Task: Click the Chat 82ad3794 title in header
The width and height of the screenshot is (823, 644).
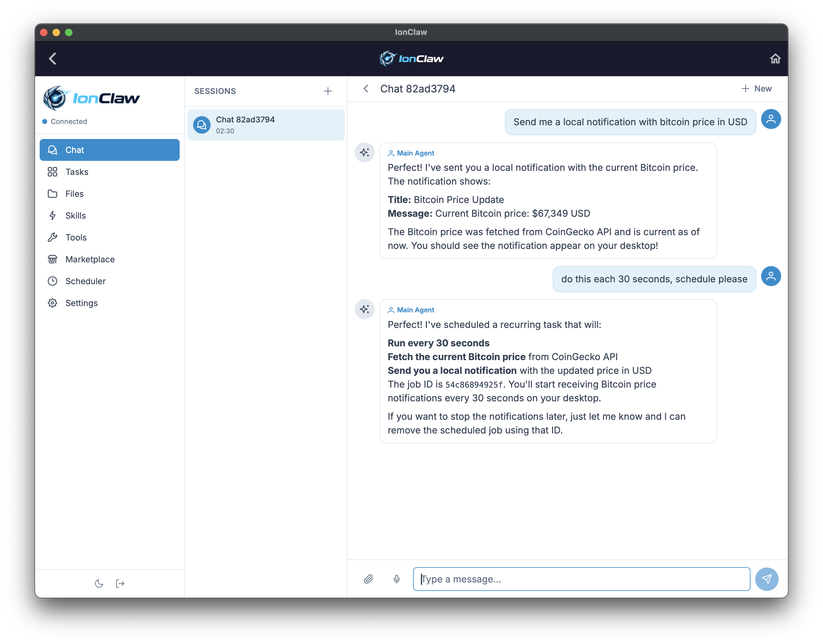Action: (417, 89)
